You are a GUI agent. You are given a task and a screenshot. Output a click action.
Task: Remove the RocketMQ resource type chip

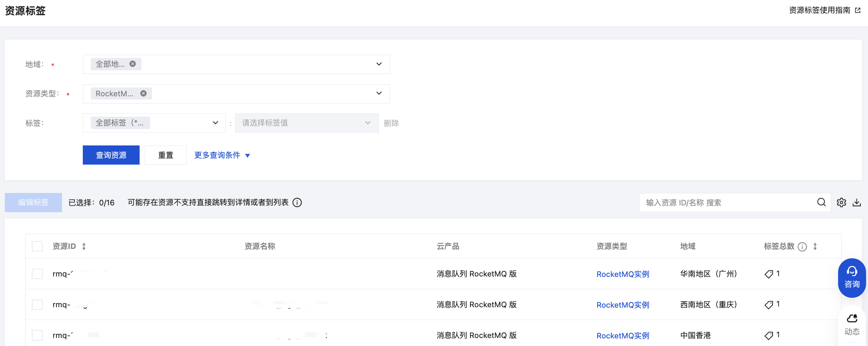click(x=143, y=93)
